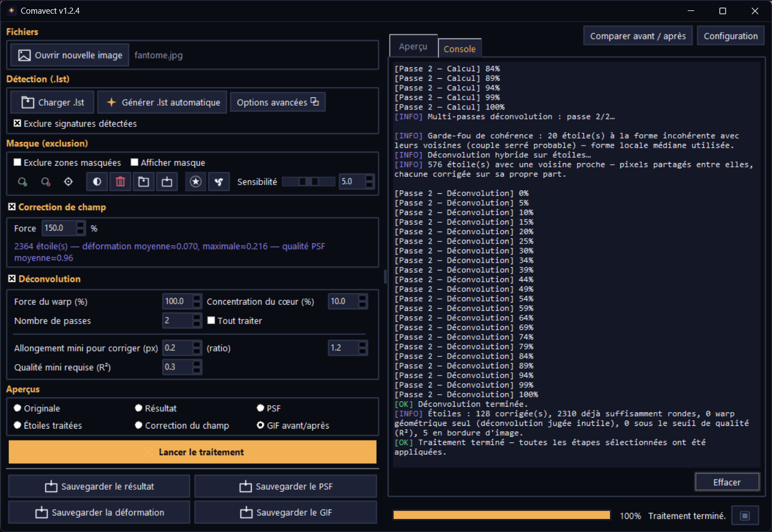The image size is (772, 532).
Task: Click Sauvegarder le PSF
Action: (x=286, y=487)
